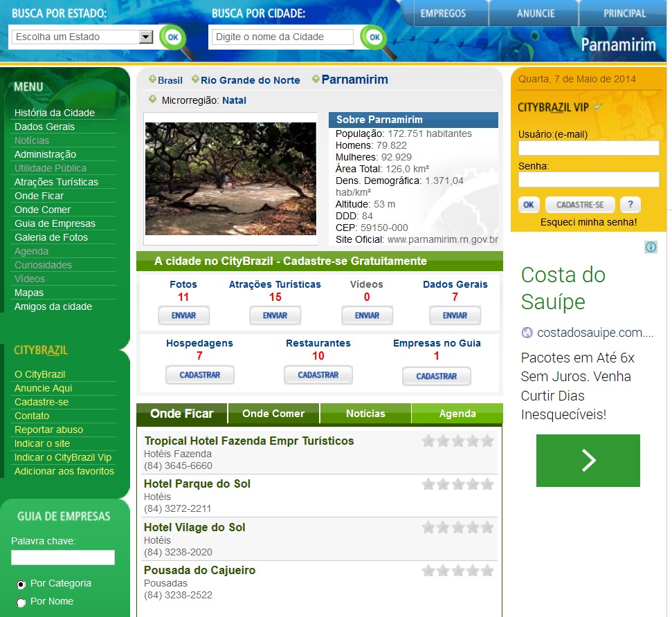The width and height of the screenshot is (672, 617).
Task: Click the Esqueci minha senha link
Action: pos(588,222)
